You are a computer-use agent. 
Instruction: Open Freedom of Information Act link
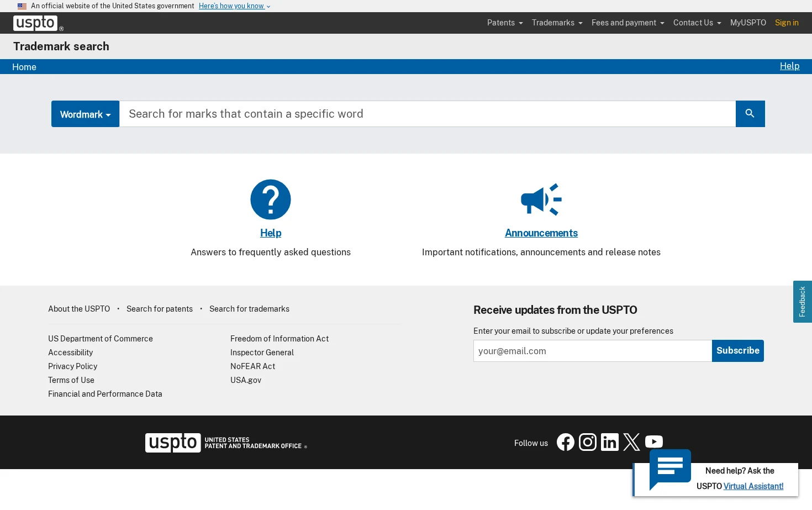tap(280, 339)
